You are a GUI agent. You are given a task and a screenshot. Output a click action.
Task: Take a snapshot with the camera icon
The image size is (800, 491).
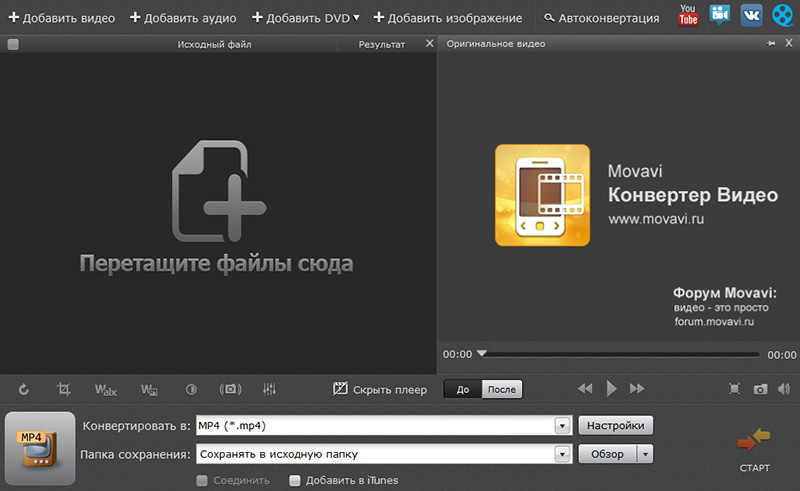[x=760, y=389]
